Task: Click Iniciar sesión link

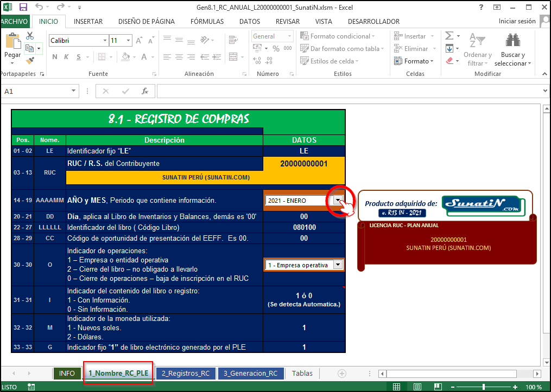Action: tap(517, 22)
